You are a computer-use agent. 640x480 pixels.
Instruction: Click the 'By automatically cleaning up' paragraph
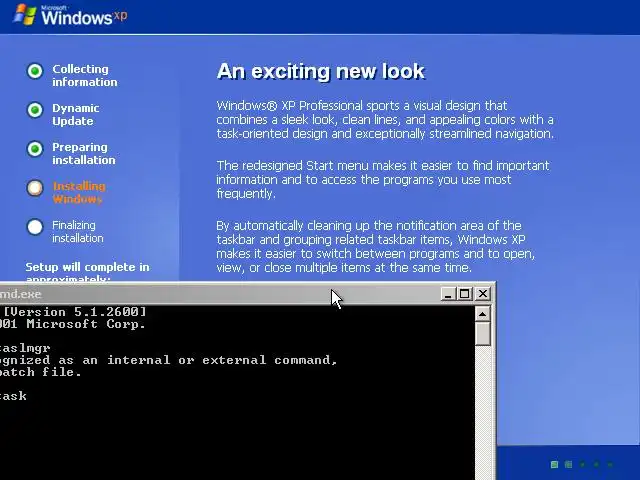[x=376, y=247]
